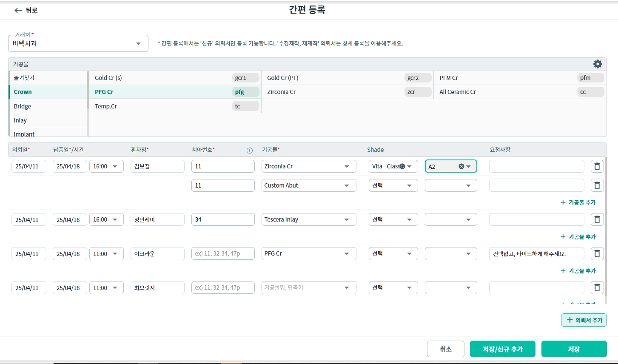Expand the Tescera Inlay 기공물 dropdown

347,219
